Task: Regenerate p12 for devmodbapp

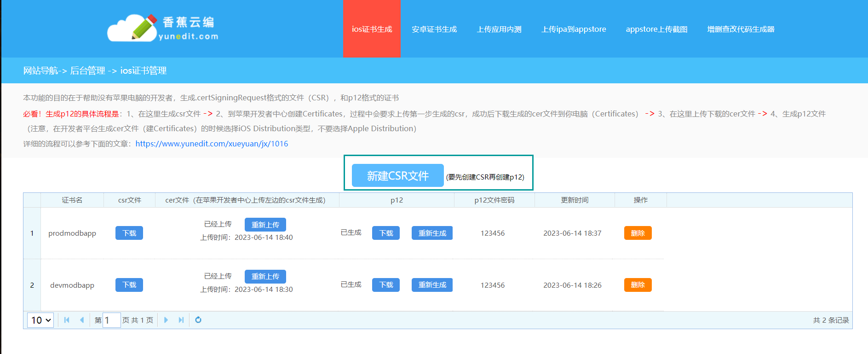Action: (x=432, y=285)
